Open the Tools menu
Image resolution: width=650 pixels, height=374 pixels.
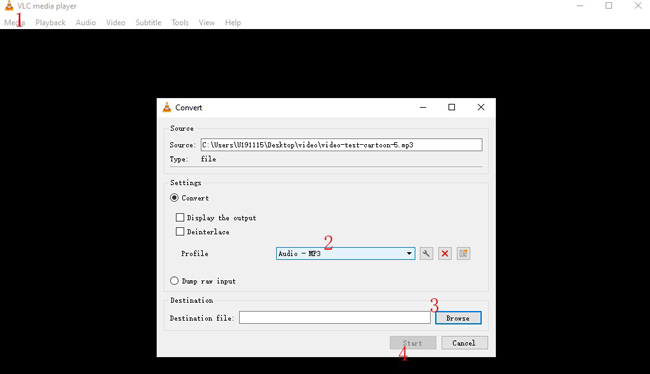[180, 22]
